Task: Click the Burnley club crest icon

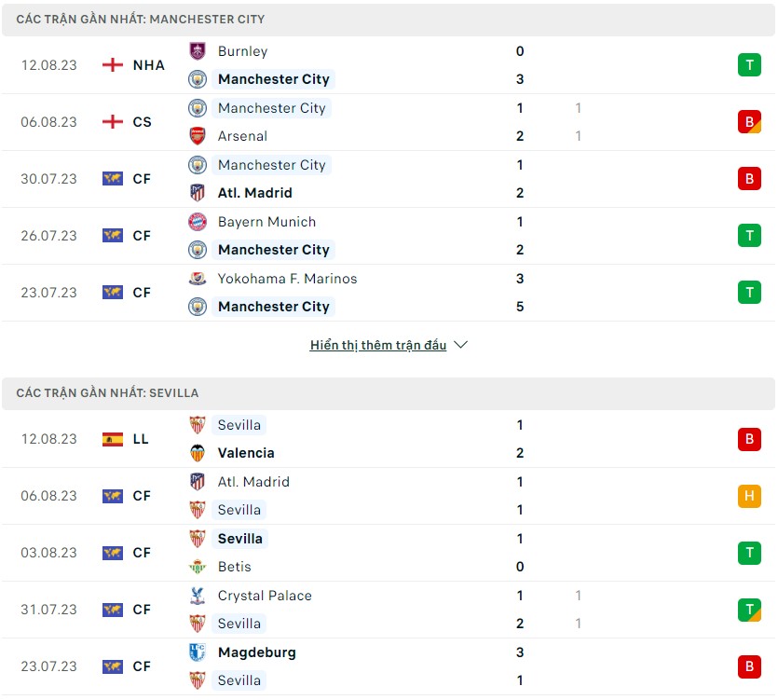Action: (198, 51)
